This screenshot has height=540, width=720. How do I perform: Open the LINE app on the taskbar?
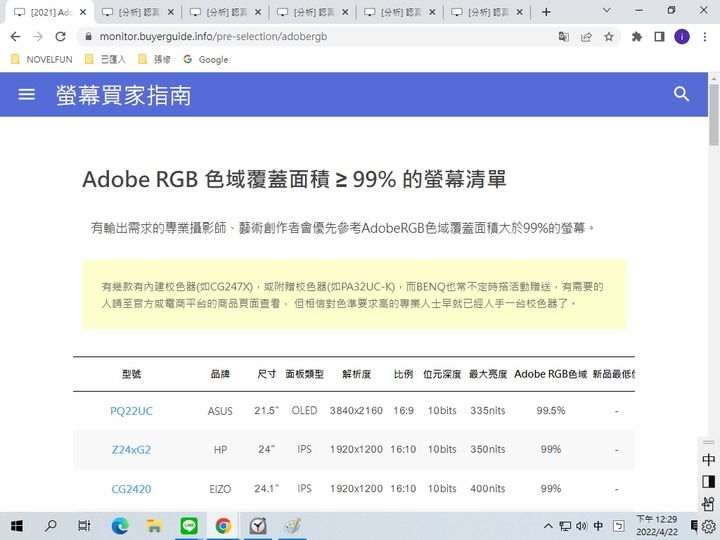click(189, 526)
